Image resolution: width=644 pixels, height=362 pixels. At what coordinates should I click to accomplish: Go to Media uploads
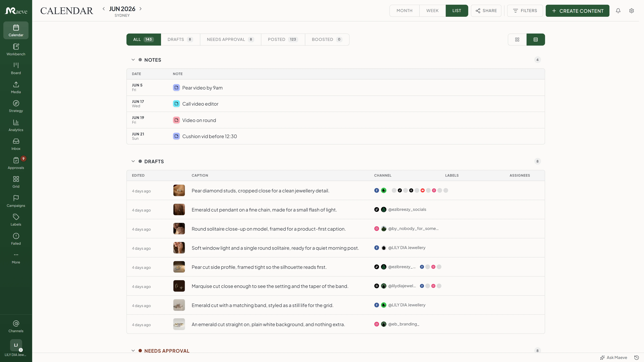coord(16,87)
